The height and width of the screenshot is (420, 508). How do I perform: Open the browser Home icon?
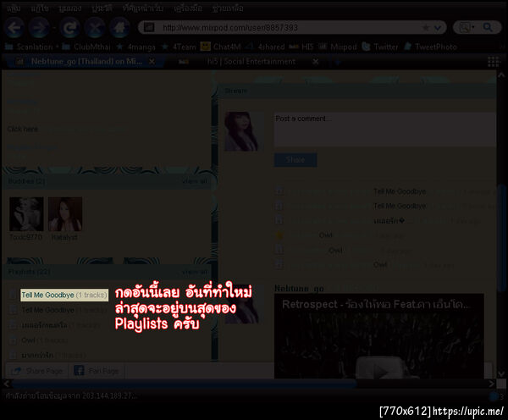119,28
